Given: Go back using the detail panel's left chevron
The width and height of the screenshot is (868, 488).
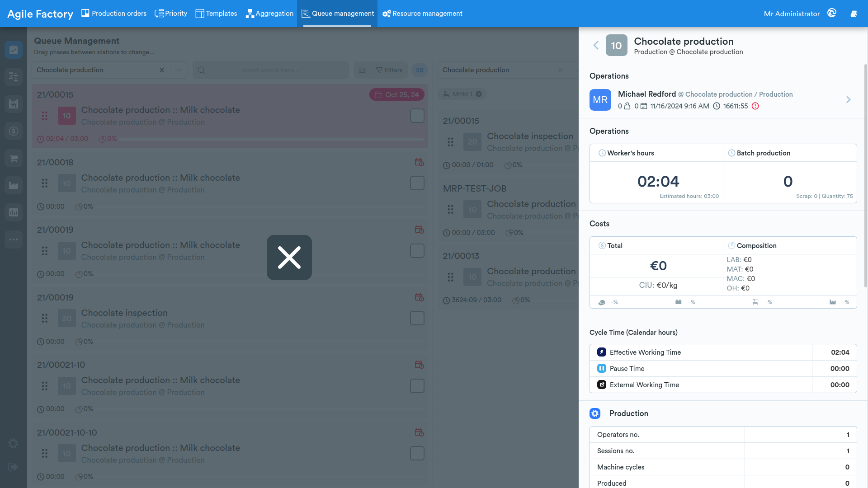Looking at the screenshot, I should 596,45.
